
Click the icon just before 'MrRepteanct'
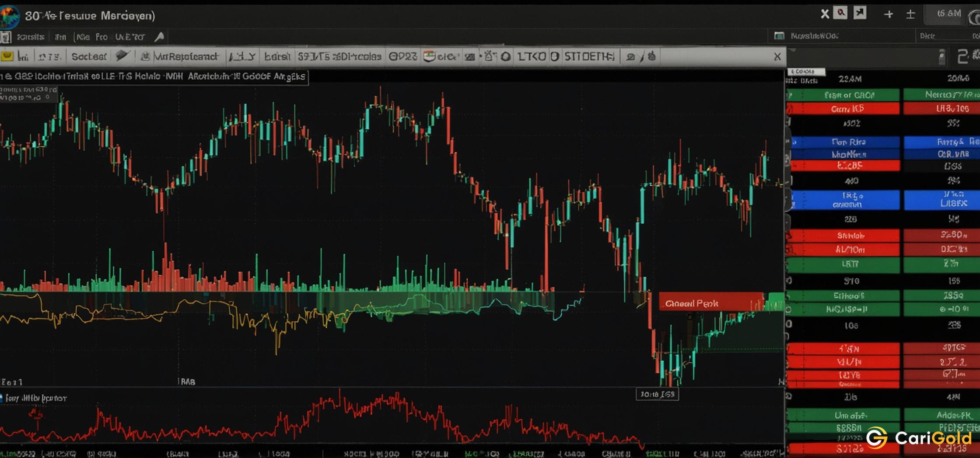coord(145,56)
